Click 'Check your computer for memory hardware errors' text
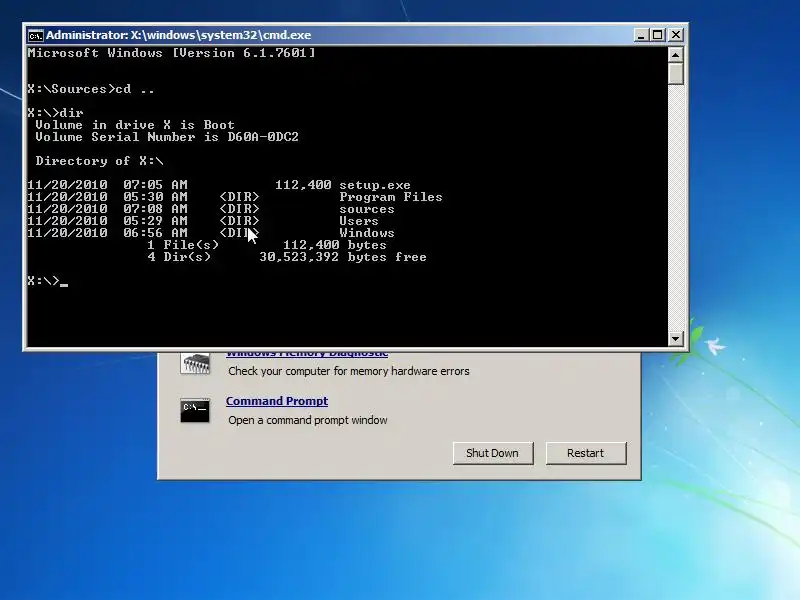The image size is (800, 600). (x=348, y=371)
